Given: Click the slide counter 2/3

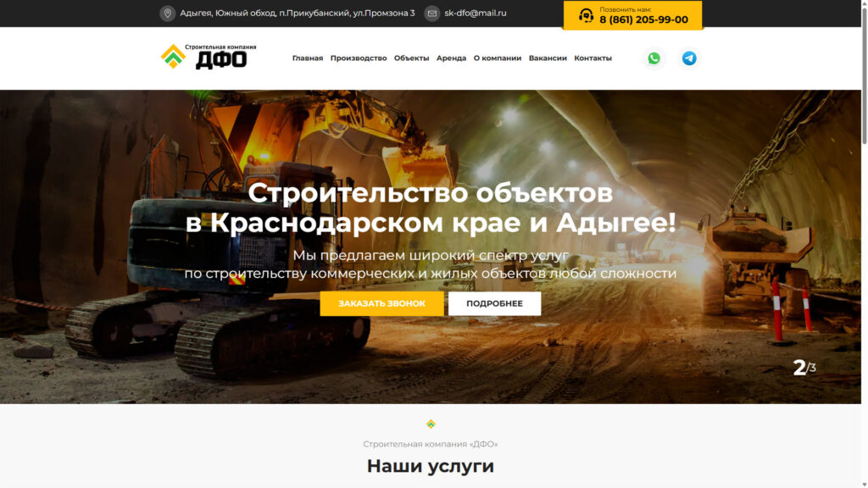Looking at the screenshot, I should [x=804, y=368].
